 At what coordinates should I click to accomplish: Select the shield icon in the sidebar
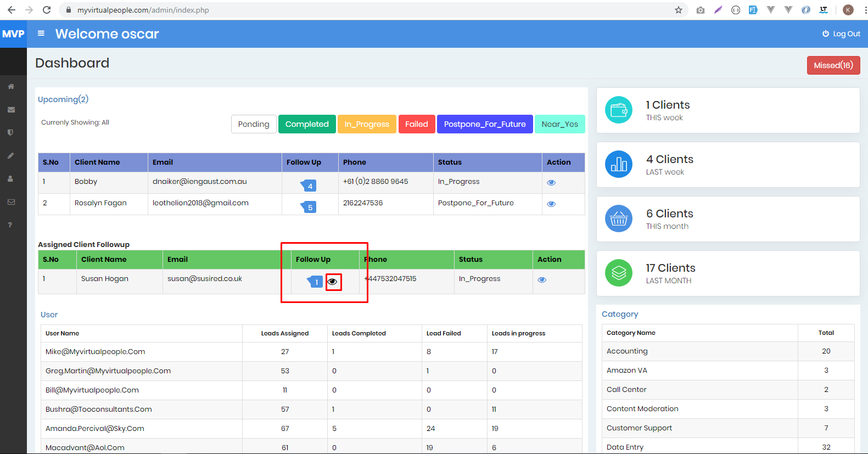(10, 133)
